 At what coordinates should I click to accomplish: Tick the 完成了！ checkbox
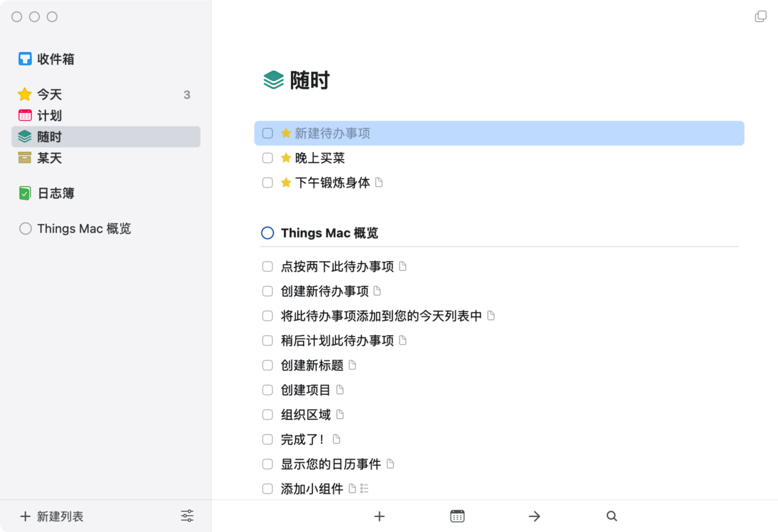click(x=267, y=439)
